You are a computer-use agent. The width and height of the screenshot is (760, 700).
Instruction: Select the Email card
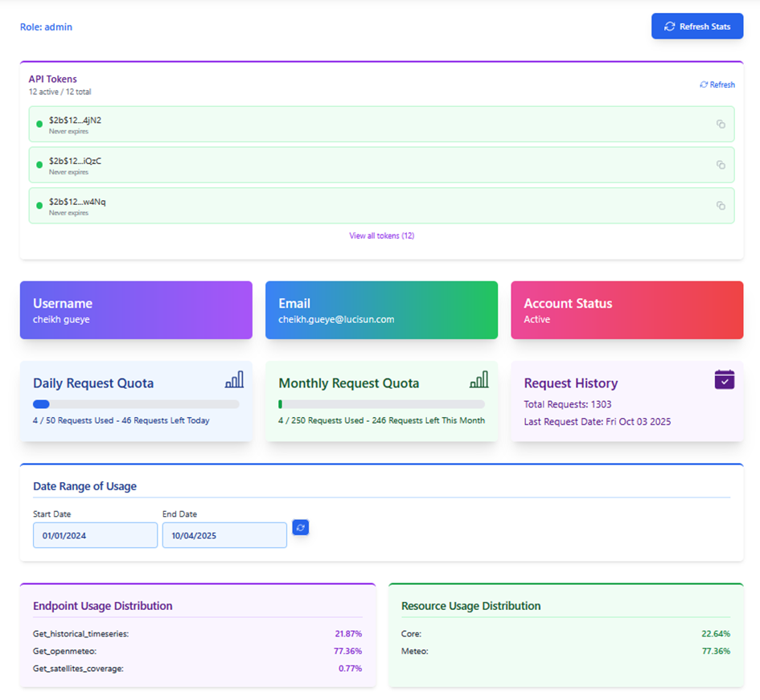[381, 310]
